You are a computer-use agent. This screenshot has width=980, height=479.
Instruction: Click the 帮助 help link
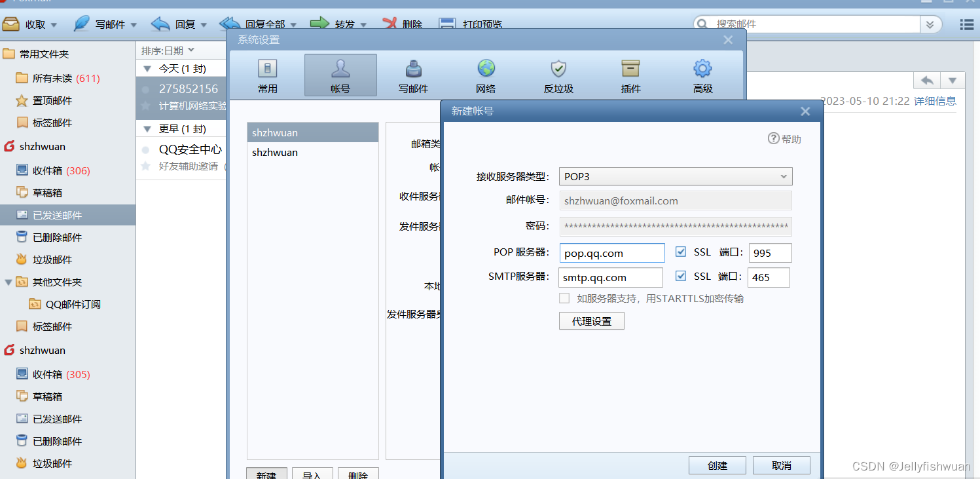(x=784, y=139)
